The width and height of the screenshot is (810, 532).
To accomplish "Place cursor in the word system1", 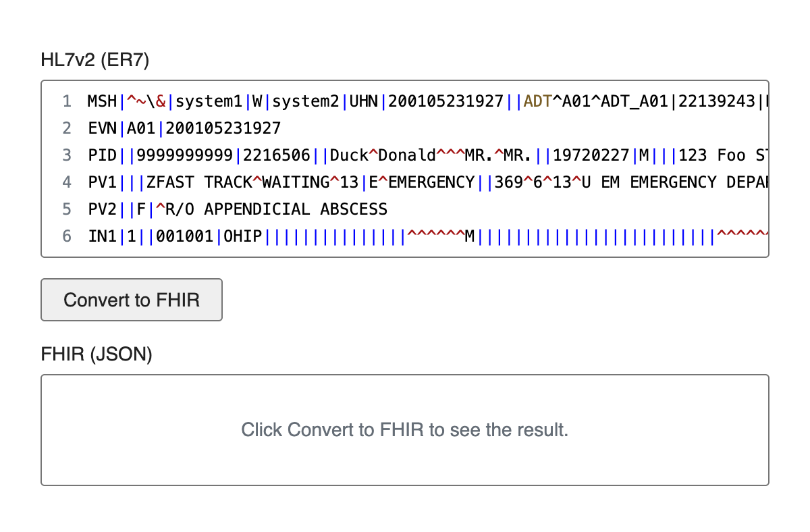I will click(x=209, y=101).
